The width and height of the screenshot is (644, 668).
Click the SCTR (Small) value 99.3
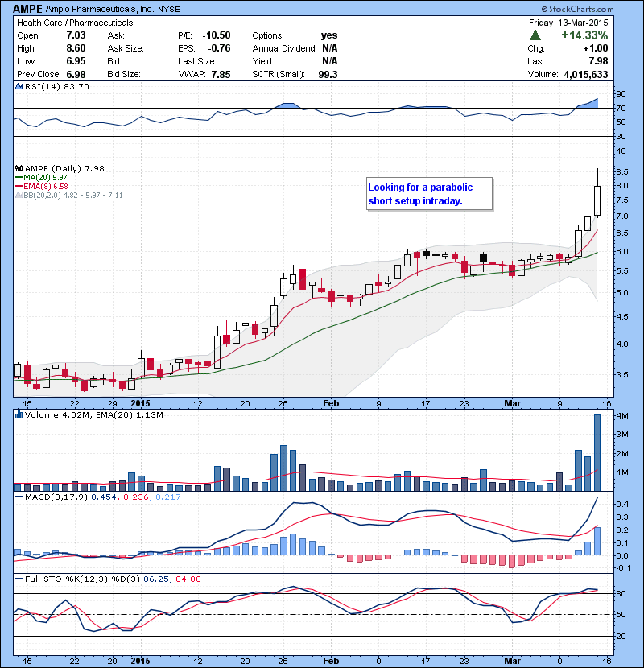328,74
